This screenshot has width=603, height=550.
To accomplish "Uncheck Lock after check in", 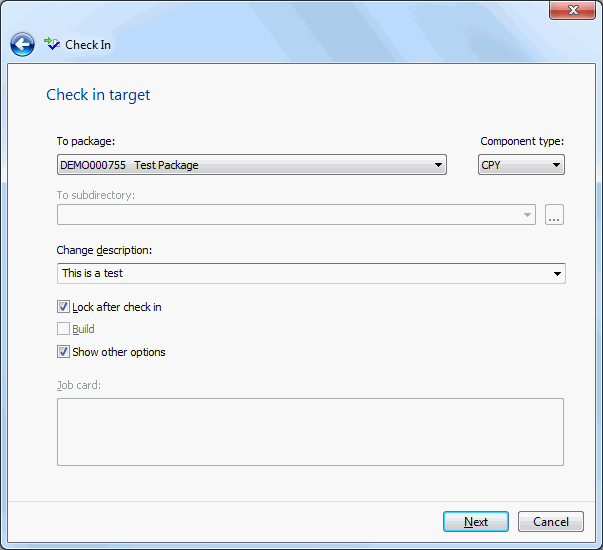I will [63, 307].
